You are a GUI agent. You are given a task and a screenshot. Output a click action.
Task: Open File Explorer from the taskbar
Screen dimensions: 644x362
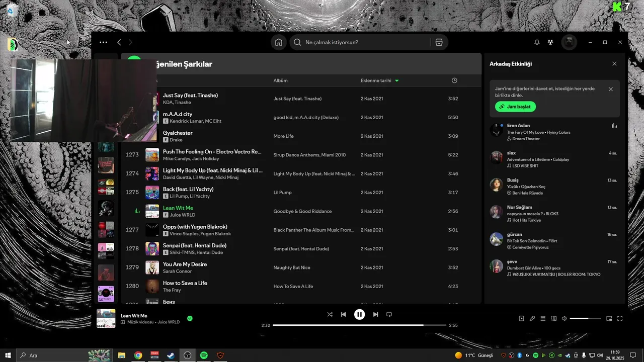pyautogui.click(x=122, y=355)
